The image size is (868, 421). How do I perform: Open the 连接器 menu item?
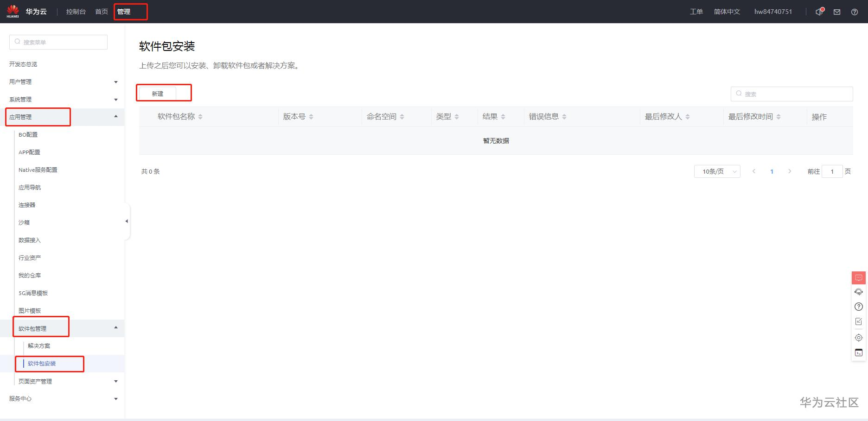27,205
